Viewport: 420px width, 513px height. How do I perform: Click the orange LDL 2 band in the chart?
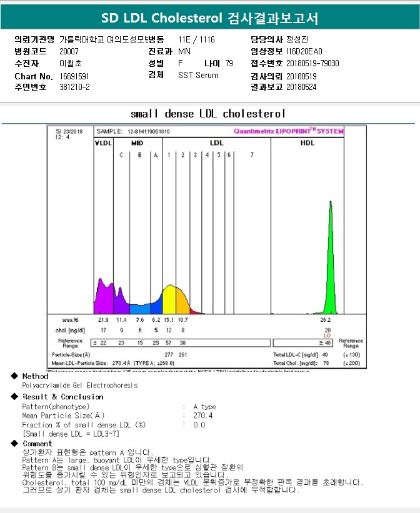tap(182, 302)
